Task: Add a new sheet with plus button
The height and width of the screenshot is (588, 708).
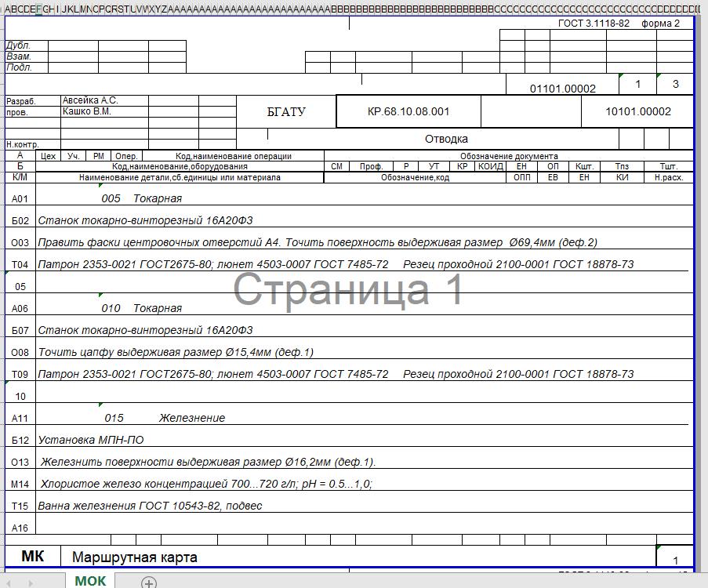Action: coord(149,582)
